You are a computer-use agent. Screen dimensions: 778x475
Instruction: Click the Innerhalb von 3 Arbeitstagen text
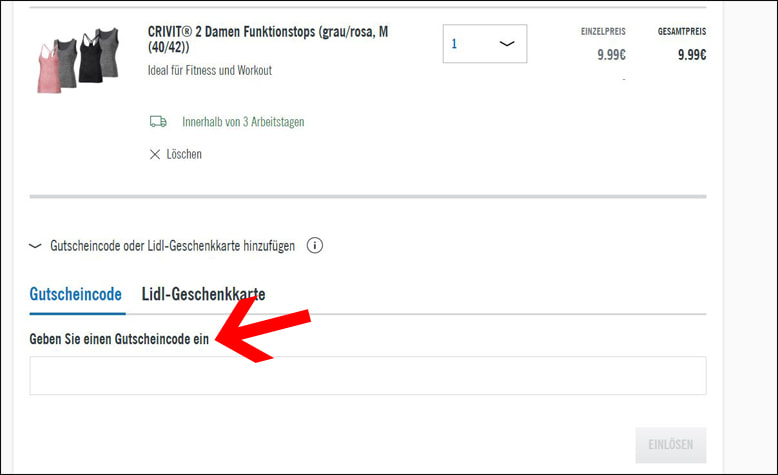(x=243, y=122)
